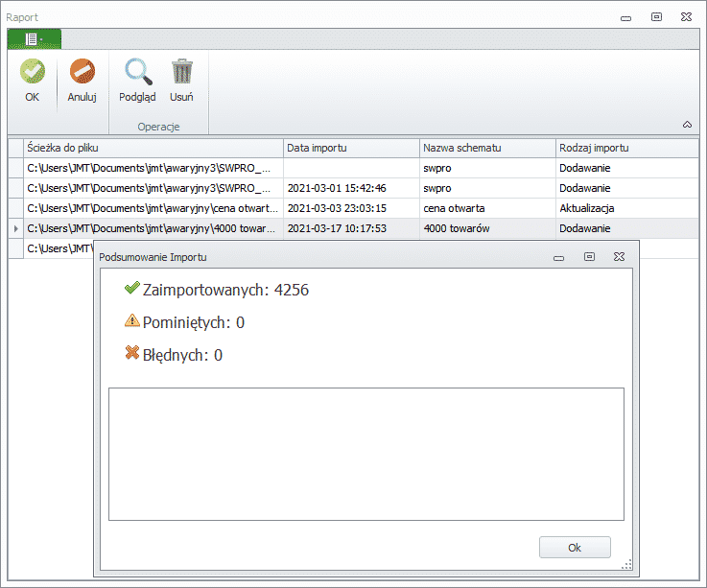
Task: Click the green OK checkmark icon
Action: pyautogui.click(x=33, y=71)
